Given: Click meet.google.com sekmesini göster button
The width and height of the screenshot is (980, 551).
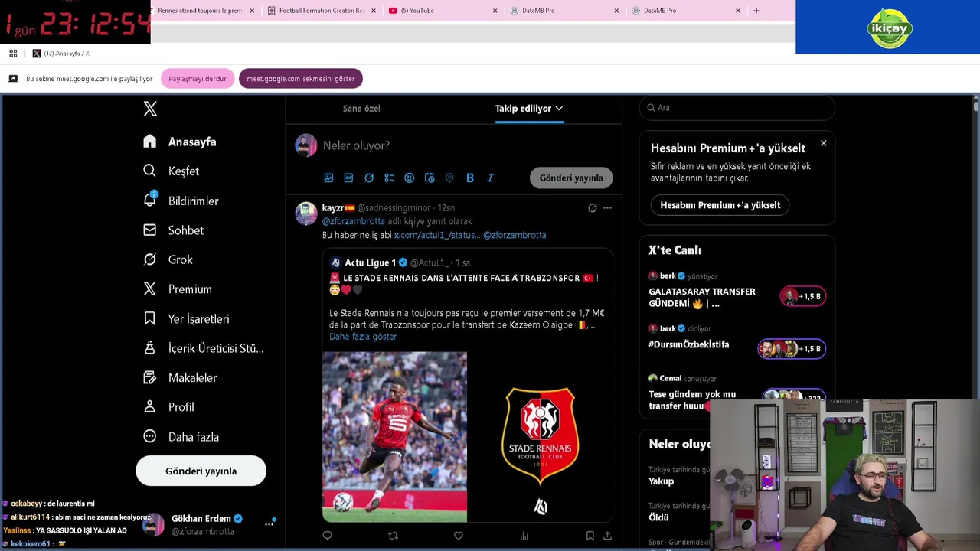Looking at the screenshot, I should (x=301, y=79).
